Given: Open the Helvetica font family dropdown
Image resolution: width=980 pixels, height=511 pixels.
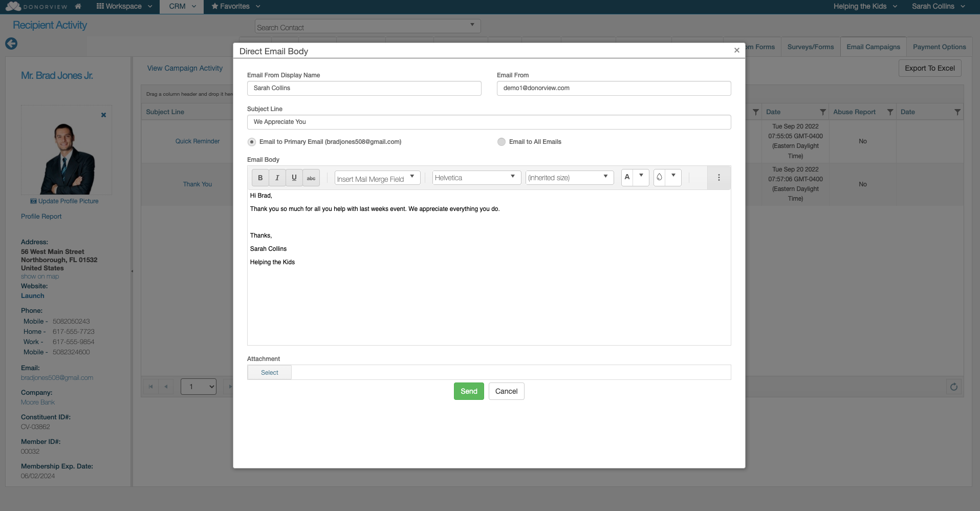Looking at the screenshot, I should (475, 178).
